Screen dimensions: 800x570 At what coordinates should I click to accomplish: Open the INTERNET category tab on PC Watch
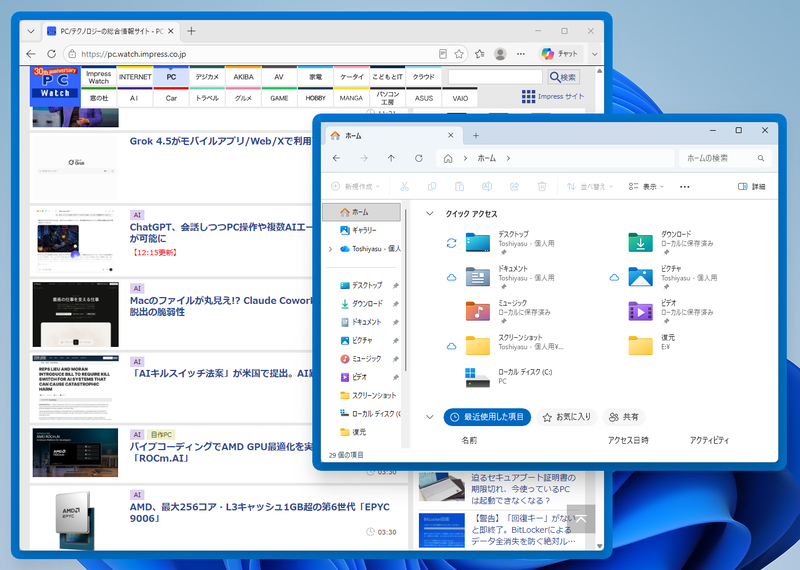[135, 77]
